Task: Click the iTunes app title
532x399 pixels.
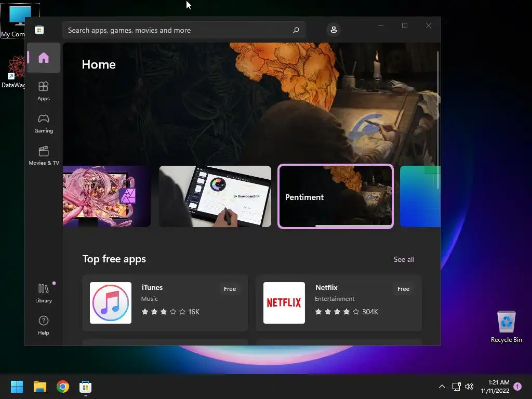Action: click(152, 287)
